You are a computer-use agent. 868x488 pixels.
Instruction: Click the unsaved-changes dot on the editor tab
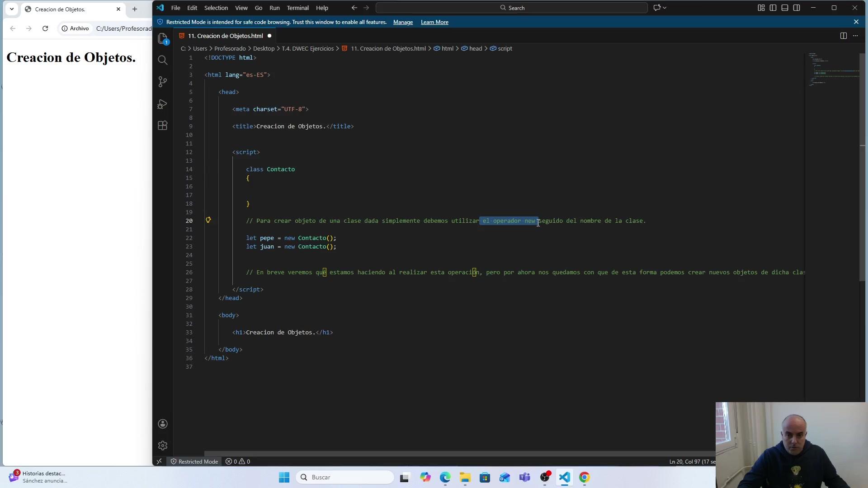(x=269, y=36)
